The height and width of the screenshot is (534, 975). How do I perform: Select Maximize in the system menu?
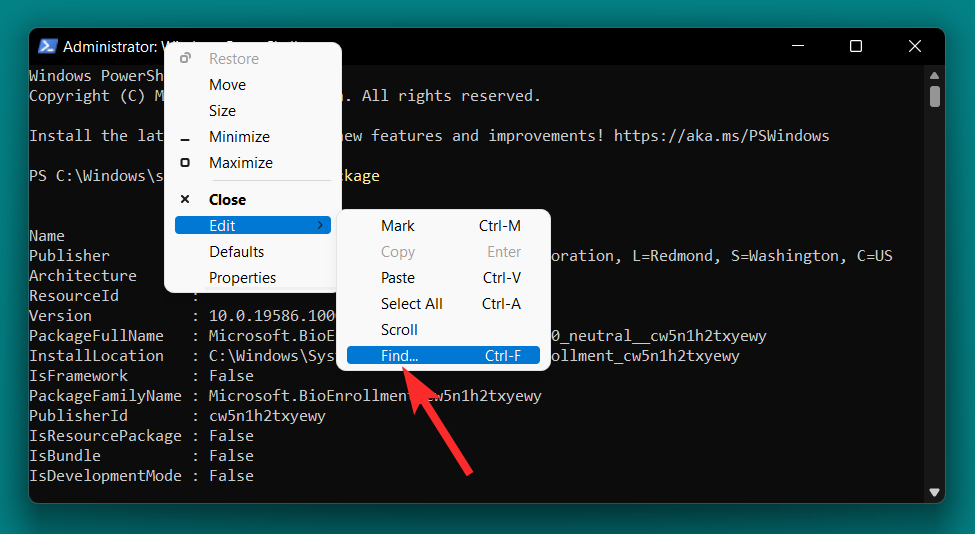tap(240, 163)
